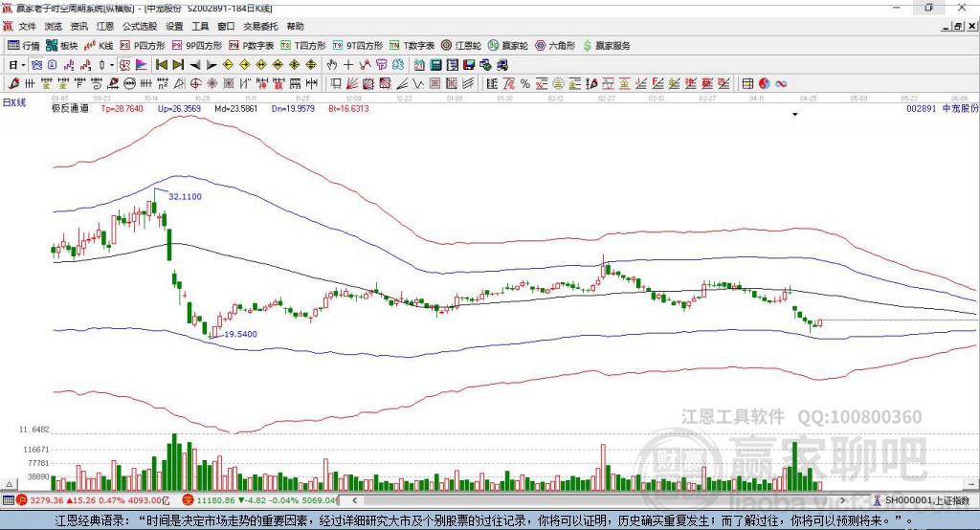Click the last yellow diamond icon

click(311, 65)
